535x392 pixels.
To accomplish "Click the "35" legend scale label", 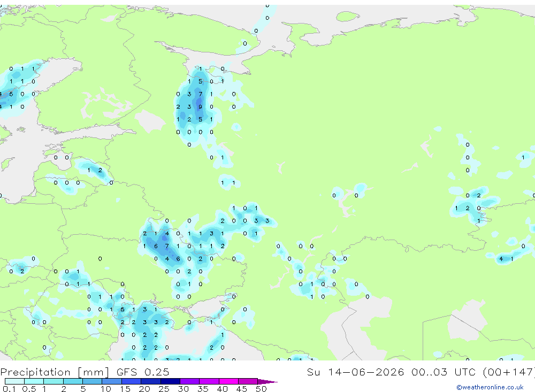I will tap(203, 389).
